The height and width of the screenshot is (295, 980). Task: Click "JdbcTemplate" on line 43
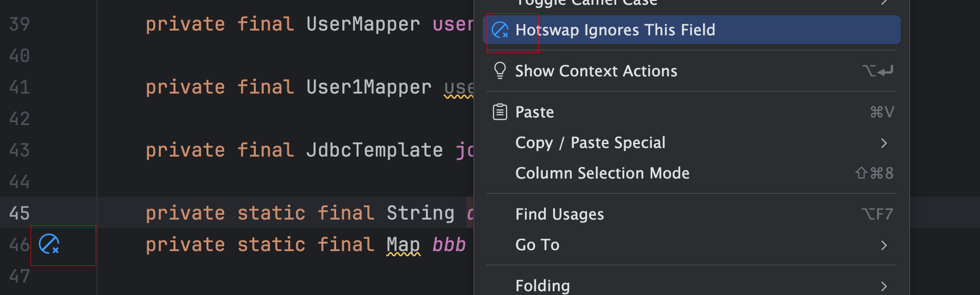coord(375,149)
